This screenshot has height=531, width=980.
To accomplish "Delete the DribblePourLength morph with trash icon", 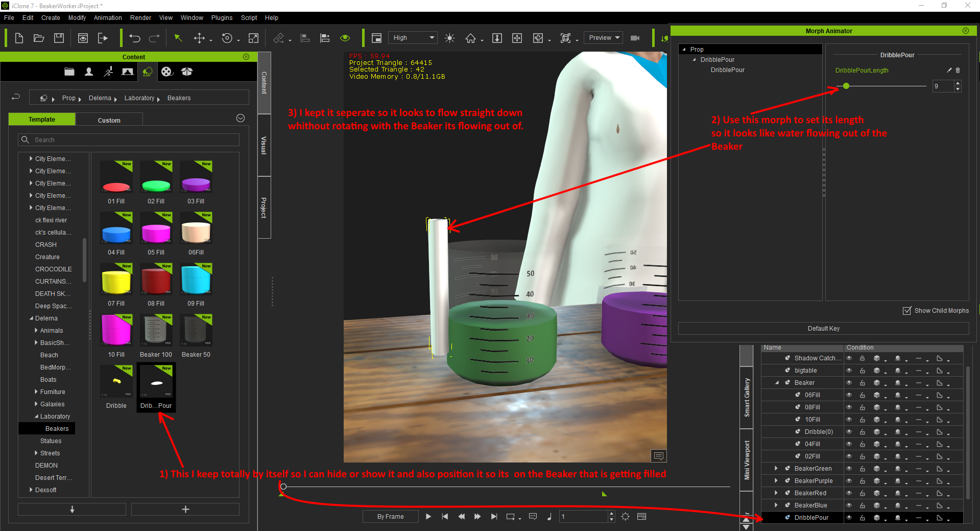I will point(958,70).
